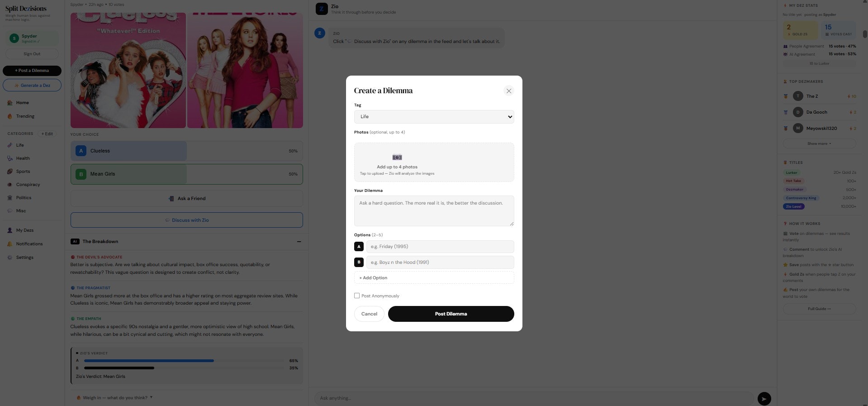Focus the option A input field
This screenshot has width=868, height=406.
(440, 247)
